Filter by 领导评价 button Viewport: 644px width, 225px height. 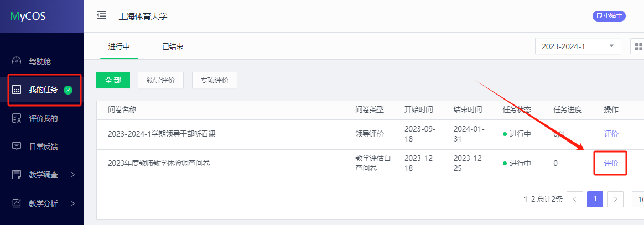click(160, 80)
